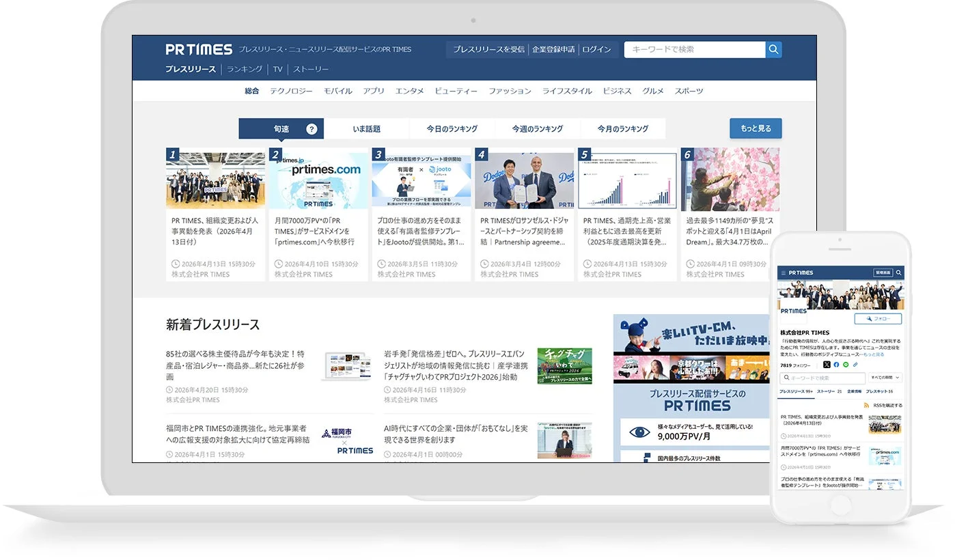
Task: Tap the 管理画面 button on phone
Action: [883, 272]
